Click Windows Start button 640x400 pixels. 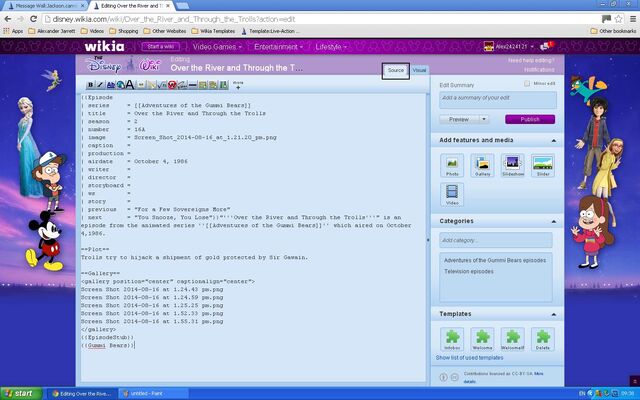[21, 393]
